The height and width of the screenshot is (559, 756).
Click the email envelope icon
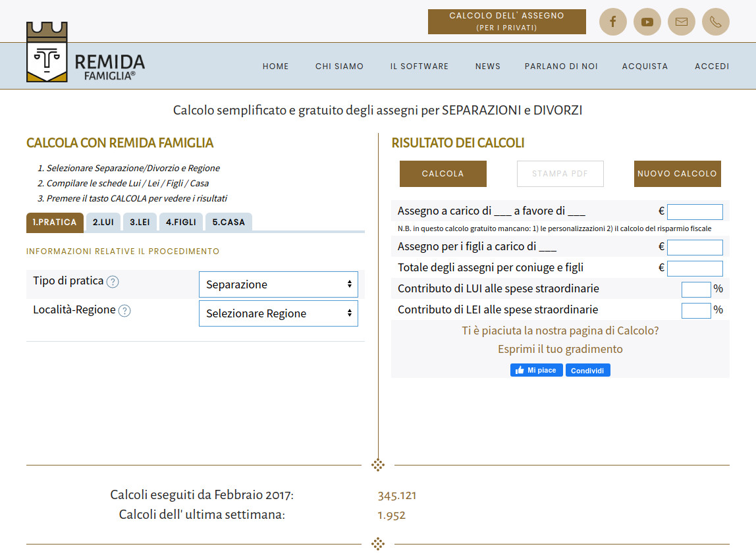[682, 22]
